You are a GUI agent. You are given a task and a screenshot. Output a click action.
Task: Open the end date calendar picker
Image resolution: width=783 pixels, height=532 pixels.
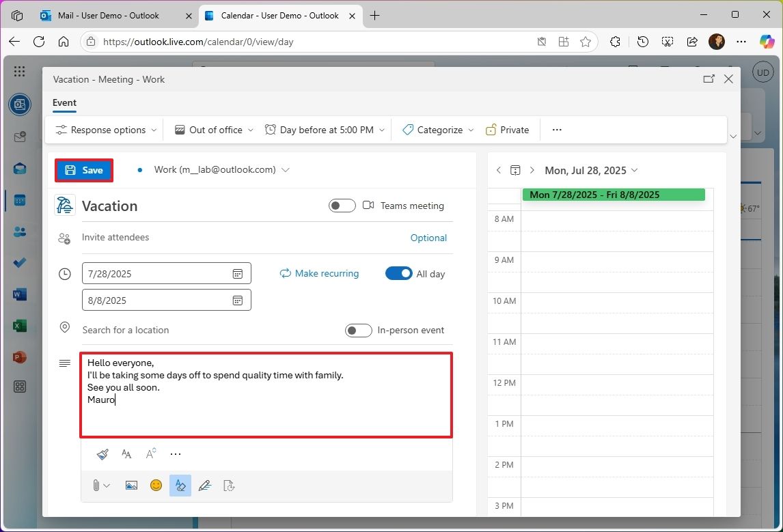237,300
